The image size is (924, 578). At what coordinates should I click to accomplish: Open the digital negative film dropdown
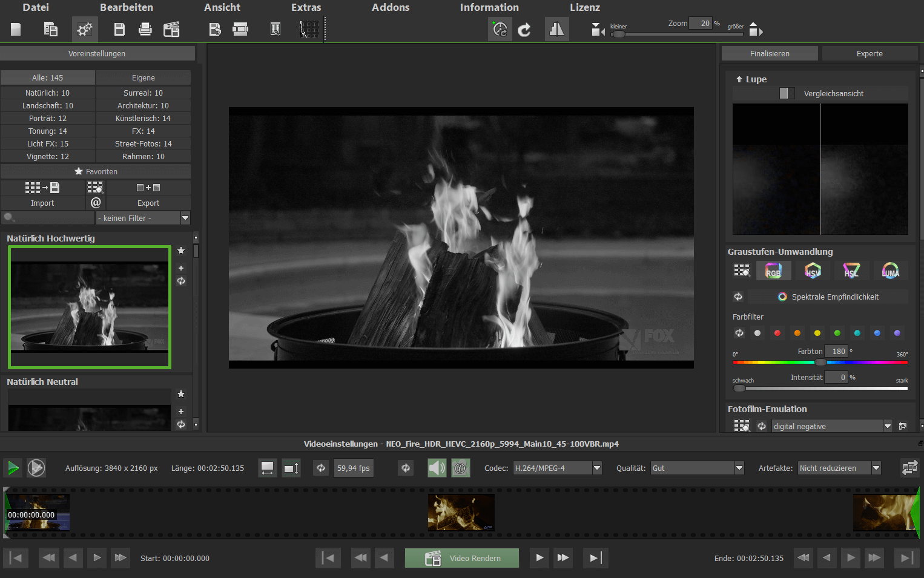click(832, 426)
